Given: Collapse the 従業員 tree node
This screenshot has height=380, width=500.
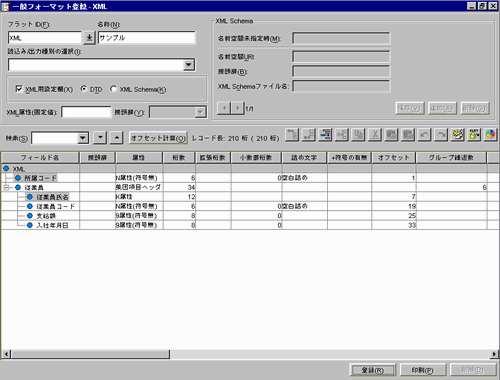Looking at the screenshot, I should tap(6, 187).
